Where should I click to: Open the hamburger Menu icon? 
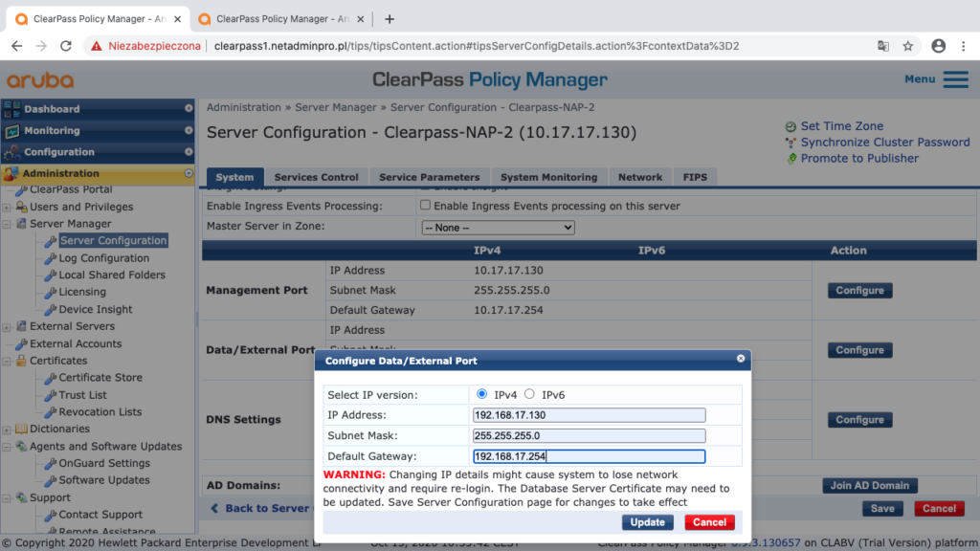click(956, 79)
